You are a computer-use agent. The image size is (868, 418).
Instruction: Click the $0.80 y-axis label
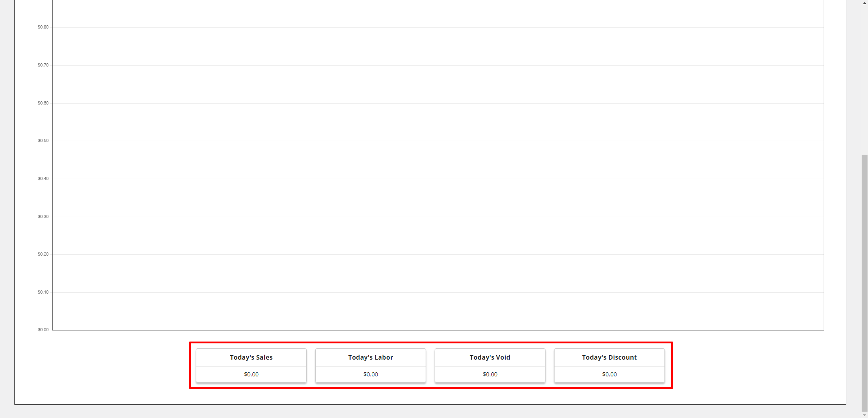pyautogui.click(x=43, y=27)
